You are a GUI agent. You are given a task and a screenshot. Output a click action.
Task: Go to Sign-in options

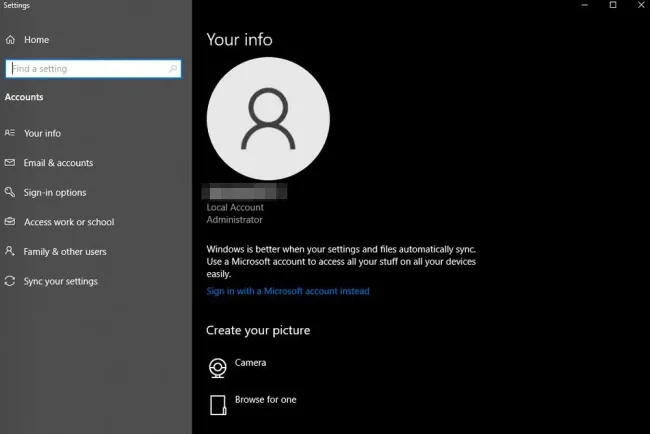click(x=55, y=192)
